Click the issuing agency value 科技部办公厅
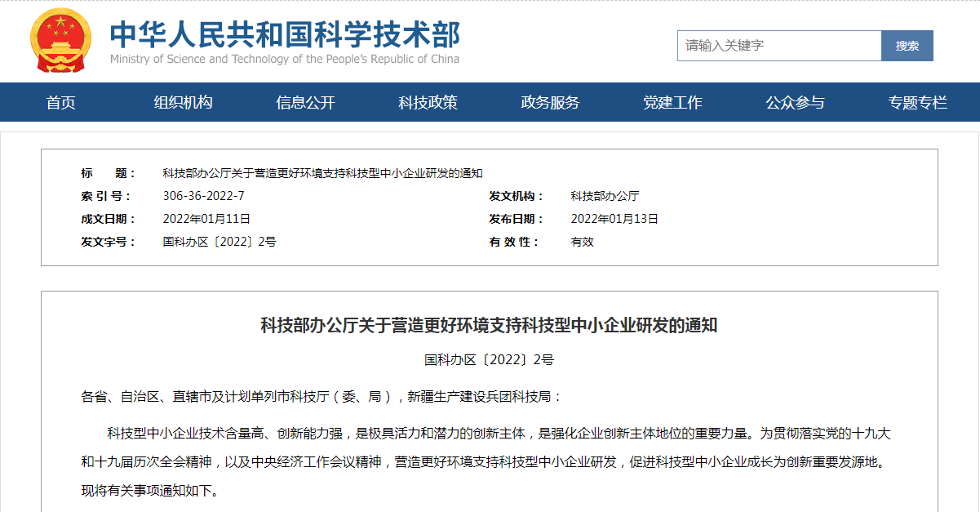The width and height of the screenshot is (980, 512). click(605, 196)
